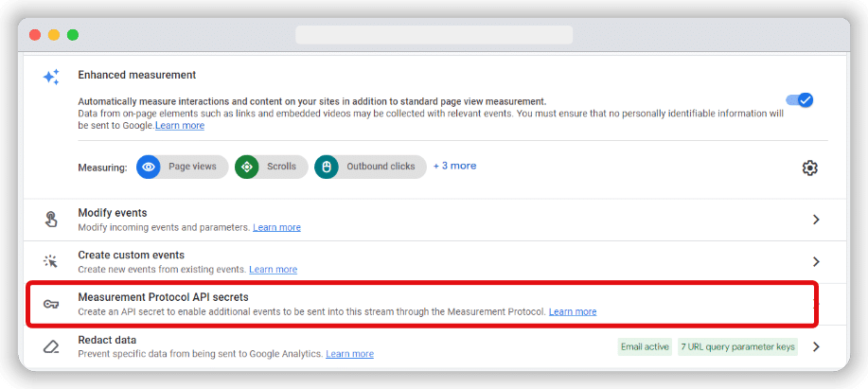Open Learn more link for Measurement Protocol
868x389 pixels.
pos(573,311)
